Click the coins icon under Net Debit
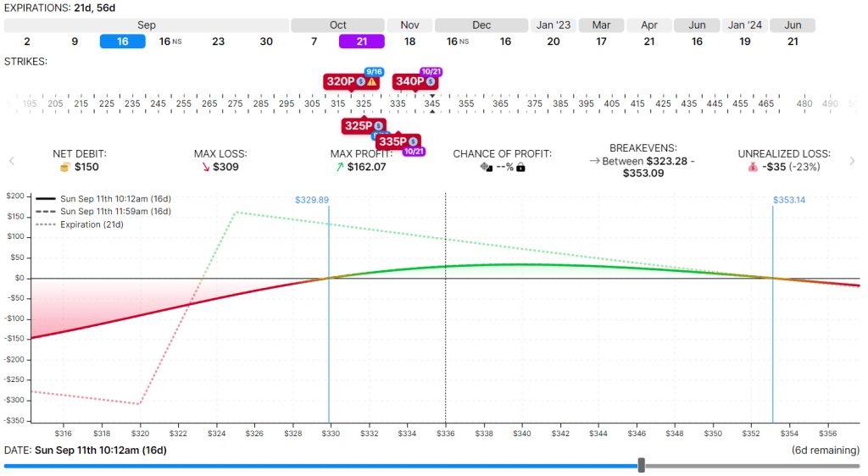This screenshot has width=868, height=476. tap(64, 167)
